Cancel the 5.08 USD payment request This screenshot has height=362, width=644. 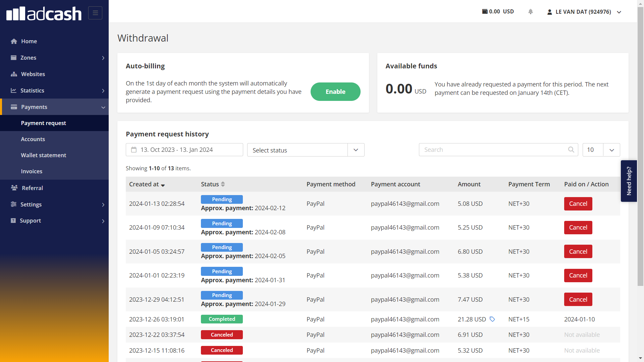(x=578, y=203)
